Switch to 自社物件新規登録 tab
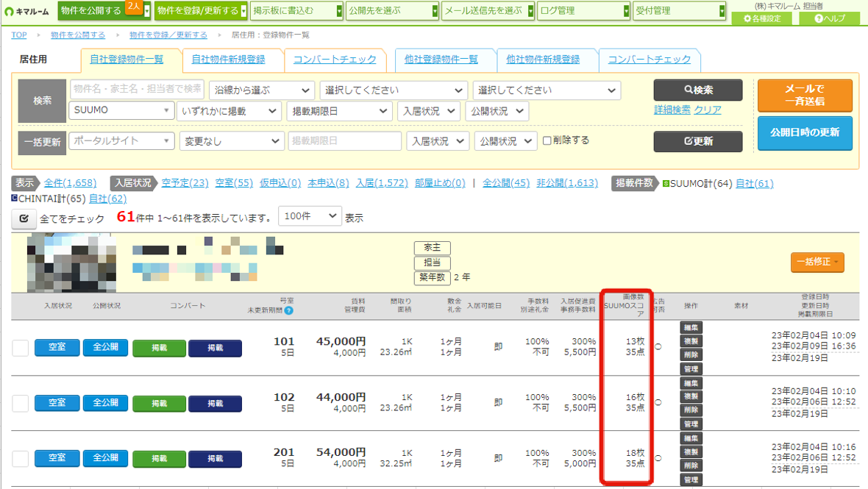 click(x=228, y=59)
